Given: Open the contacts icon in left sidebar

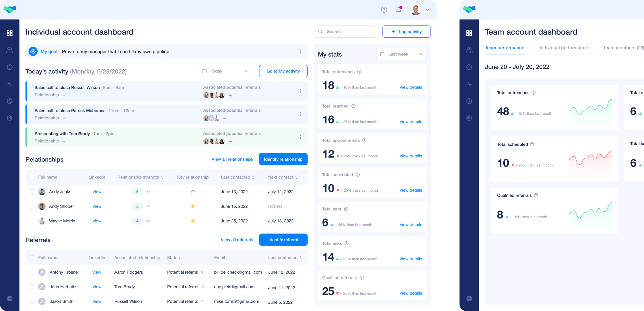Looking at the screenshot, I should click(x=10, y=50).
